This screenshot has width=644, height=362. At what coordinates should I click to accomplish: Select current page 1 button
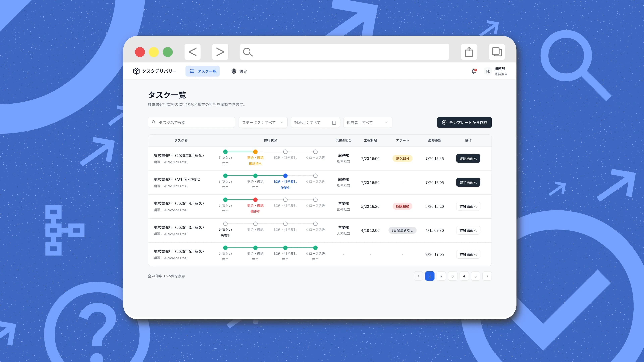[x=430, y=276]
